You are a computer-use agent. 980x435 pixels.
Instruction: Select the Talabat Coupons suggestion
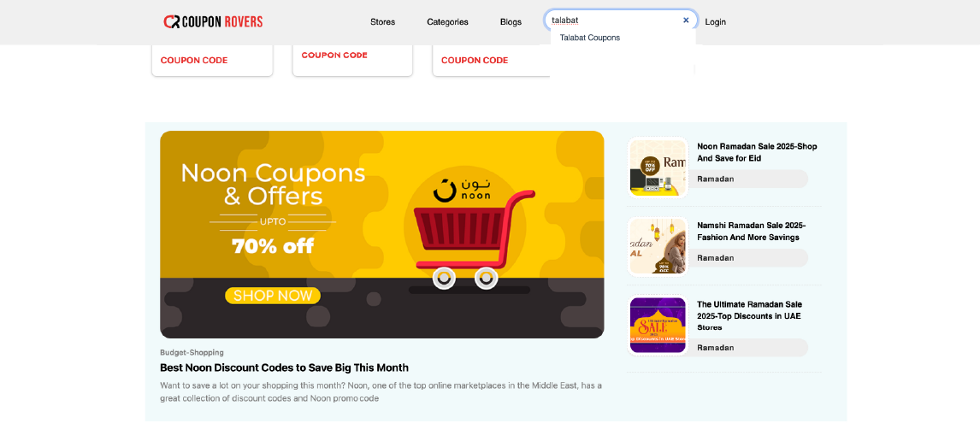click(590, 38)
